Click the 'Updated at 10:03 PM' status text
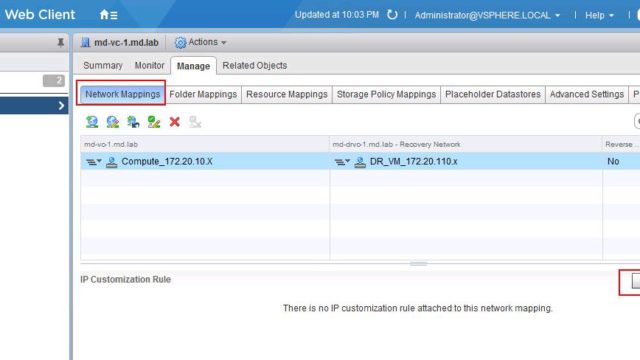 (x=337, y=15)
